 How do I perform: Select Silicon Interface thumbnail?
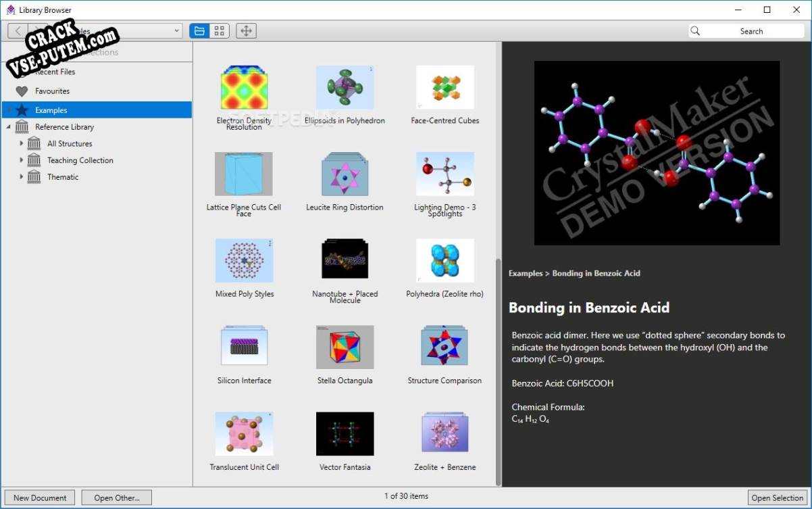(x=244, y=346)
